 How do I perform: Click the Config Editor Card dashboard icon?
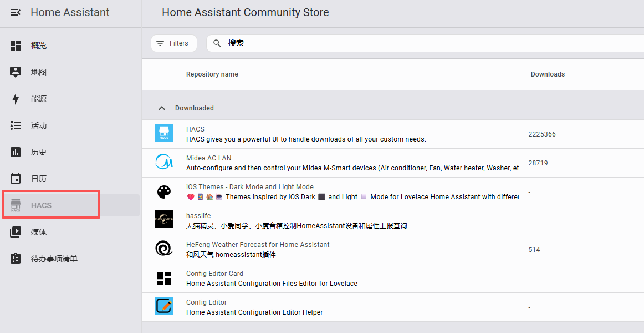pos(164,278)
